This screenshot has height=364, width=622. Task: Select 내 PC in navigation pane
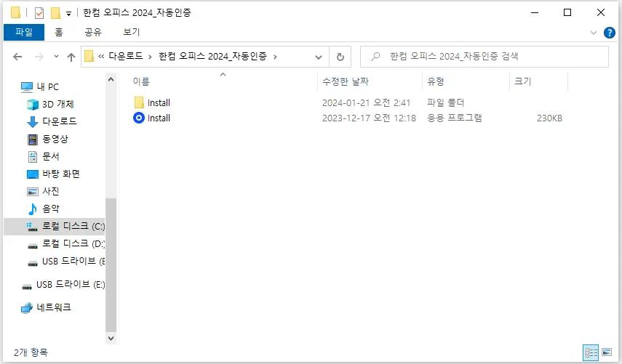pos(47,86)
